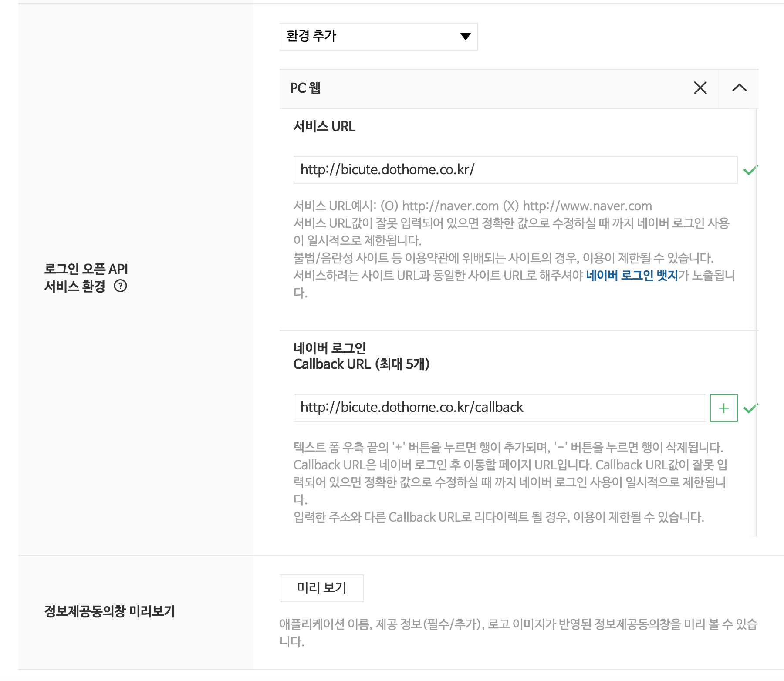
Task: Click the 미리 보기 button
Action: coord(321,588)
